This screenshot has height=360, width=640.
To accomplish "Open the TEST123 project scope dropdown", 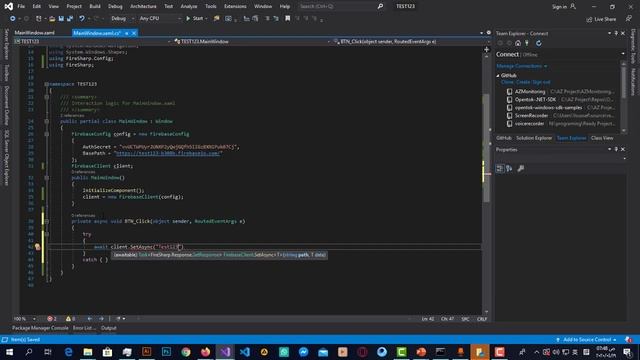I will [92, 42].
